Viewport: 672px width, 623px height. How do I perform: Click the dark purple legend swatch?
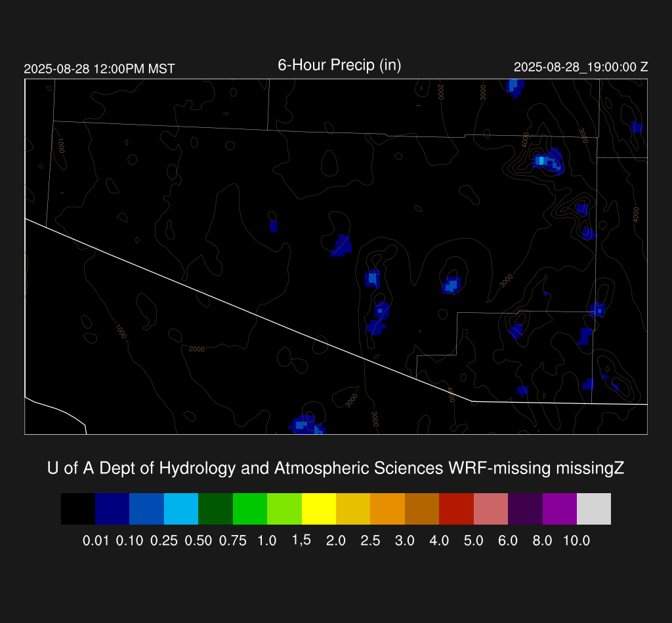tap(525, 509)
